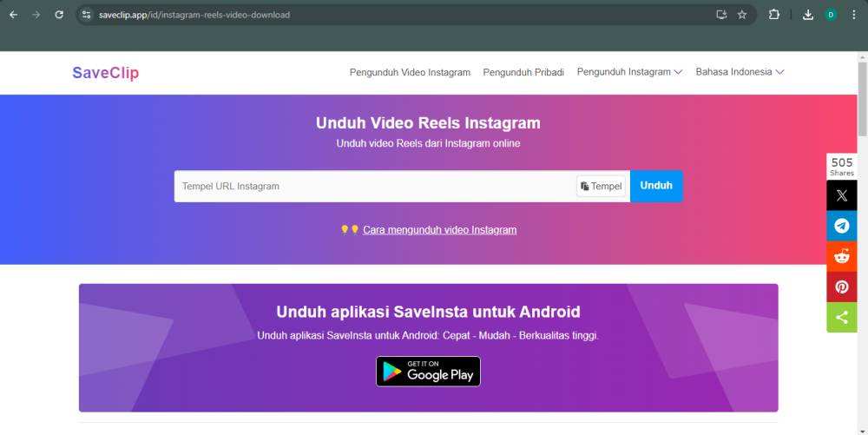
Task: Click the blue Unduh button
Action: point(656,186)
